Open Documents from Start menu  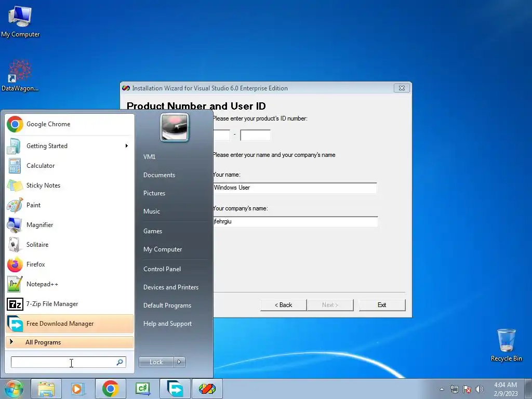pyautogui.click(x=159, y=175)
